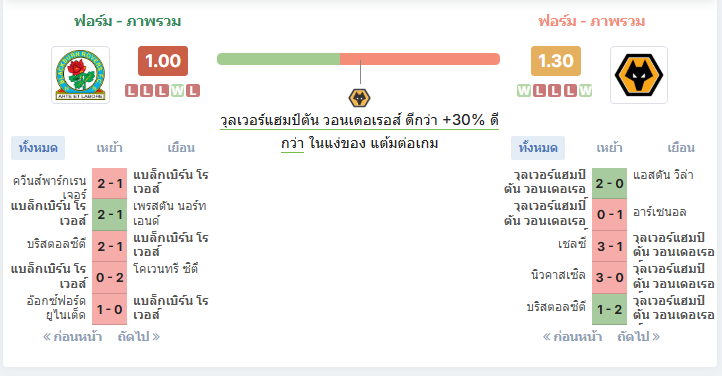Select Wolves' ทั้งหมด tab
The height and width of the screenshot is (376, 722).
point(538,148)
